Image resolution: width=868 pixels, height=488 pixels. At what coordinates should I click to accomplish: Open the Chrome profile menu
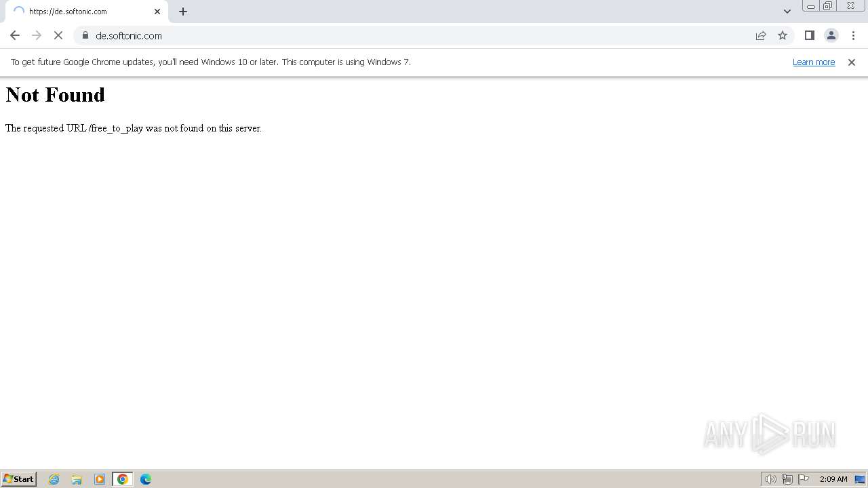(x=831, y=35)
